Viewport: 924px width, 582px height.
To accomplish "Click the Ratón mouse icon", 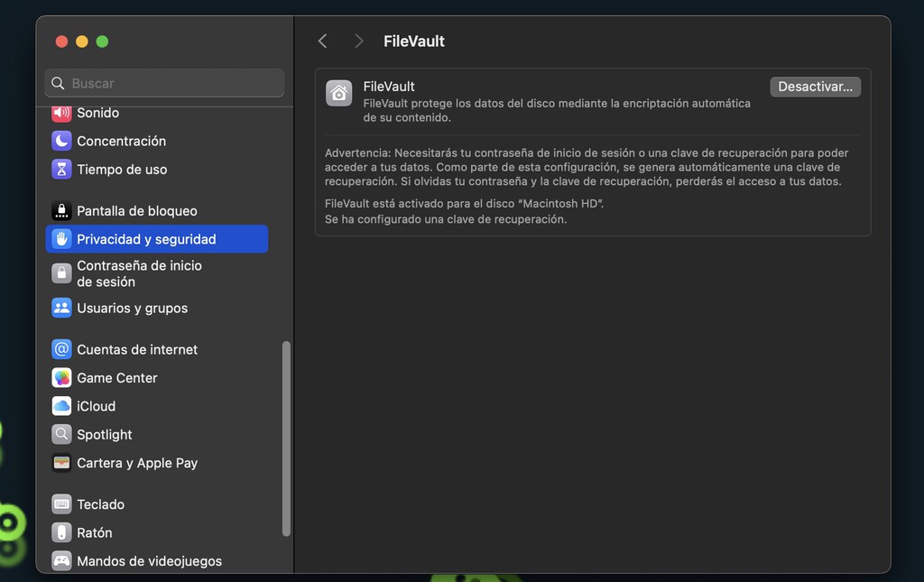I will (61, 532).
